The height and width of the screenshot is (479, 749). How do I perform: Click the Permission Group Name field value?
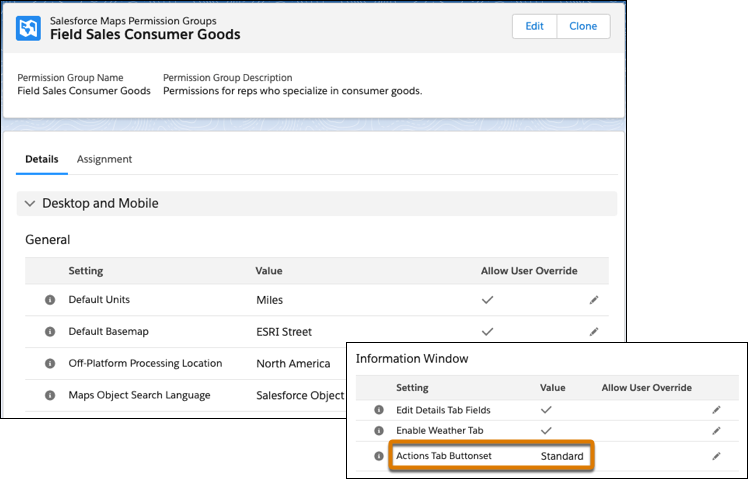(84, 91)
